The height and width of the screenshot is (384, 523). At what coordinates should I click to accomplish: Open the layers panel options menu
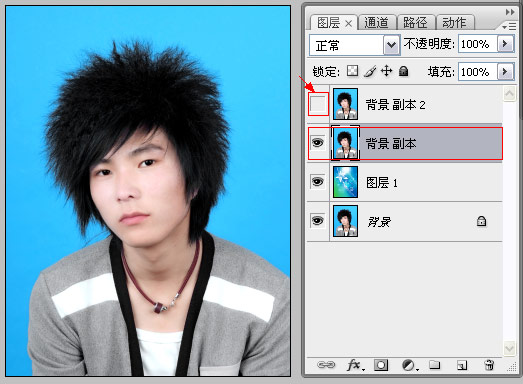pos(509,26)
